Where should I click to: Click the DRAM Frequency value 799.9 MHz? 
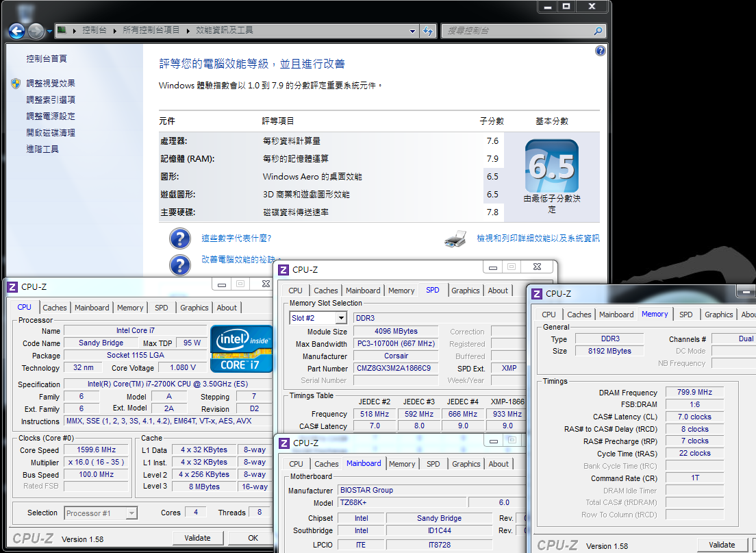coord(695,393)
